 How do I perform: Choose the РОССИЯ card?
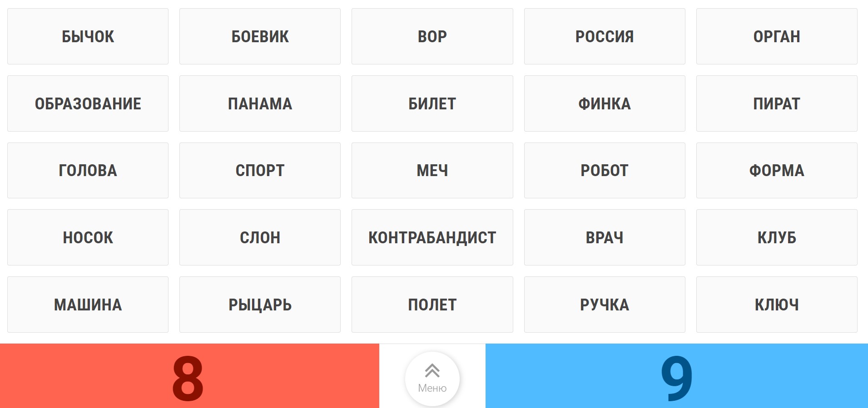605,36
